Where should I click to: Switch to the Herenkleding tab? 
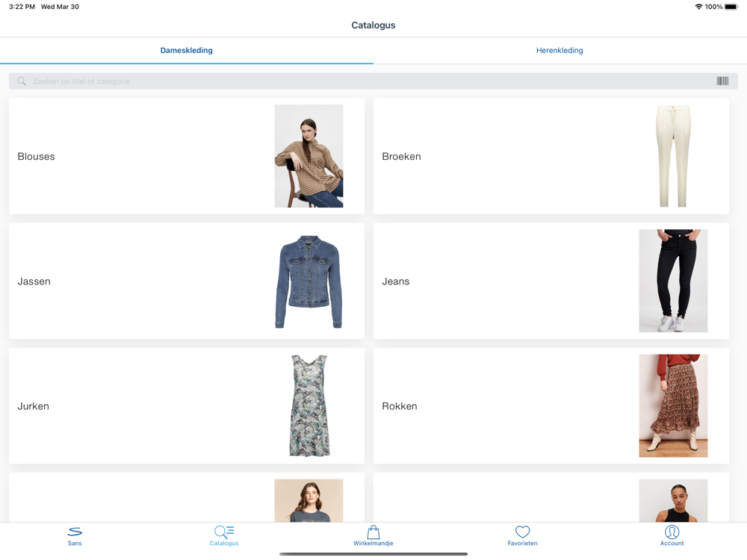click(x=560, y=51)
